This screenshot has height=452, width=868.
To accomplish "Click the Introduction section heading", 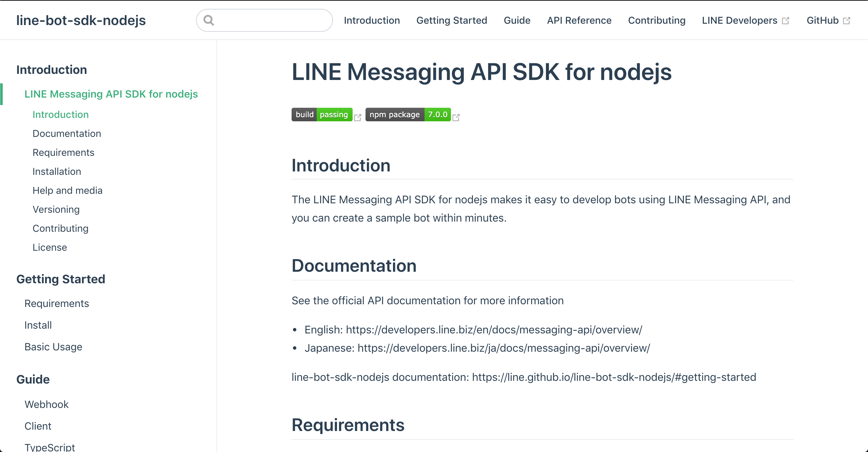I will [341, 166].
